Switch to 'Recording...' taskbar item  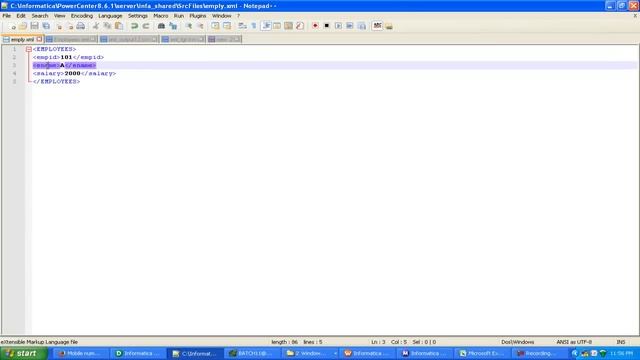click(x=540, y=353)
